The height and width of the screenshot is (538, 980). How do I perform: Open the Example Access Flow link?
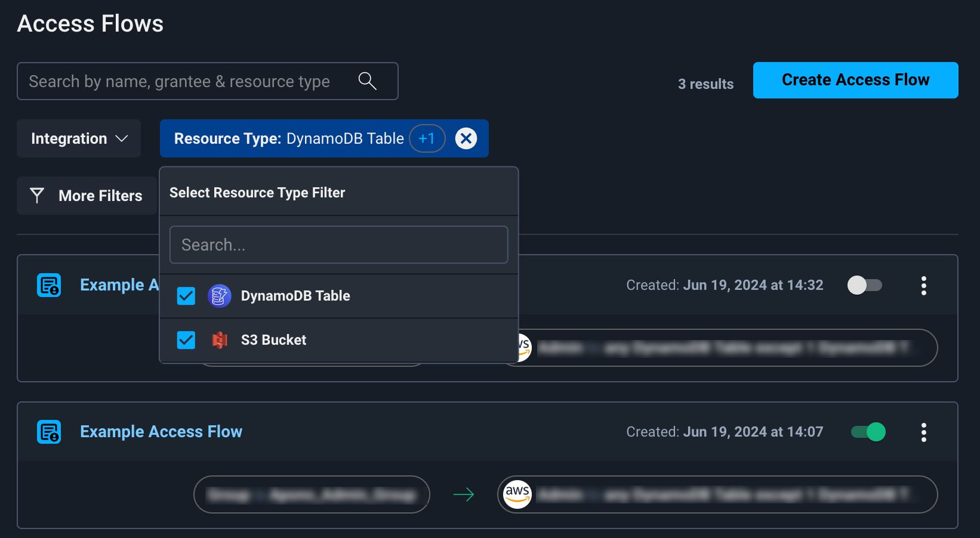[x=161, y=432]
